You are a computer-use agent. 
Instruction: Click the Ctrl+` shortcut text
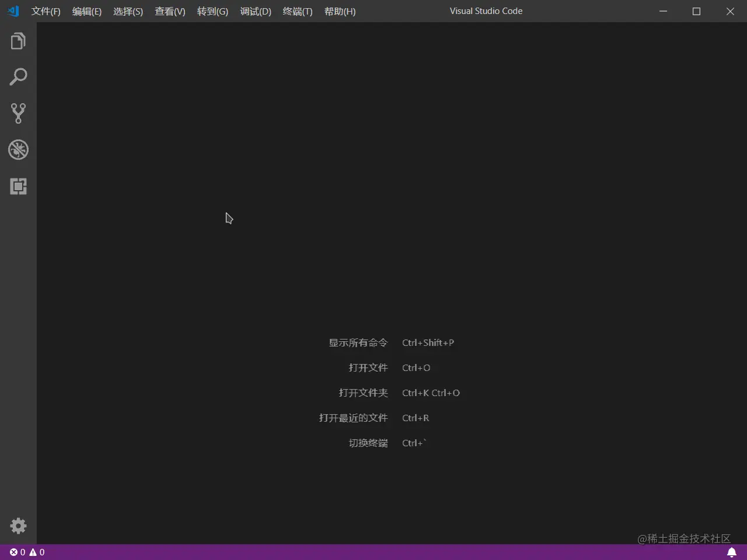[x=414, y=443]
